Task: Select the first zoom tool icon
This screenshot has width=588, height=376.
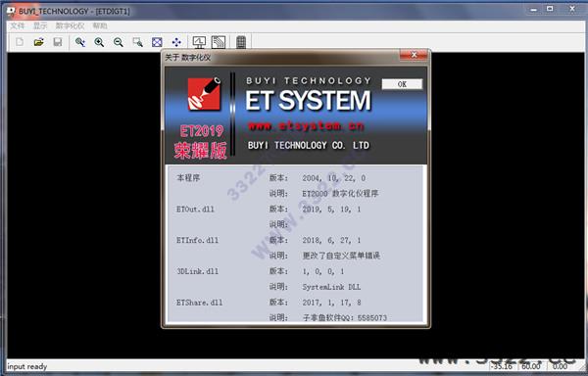Action: pos(80,42)
